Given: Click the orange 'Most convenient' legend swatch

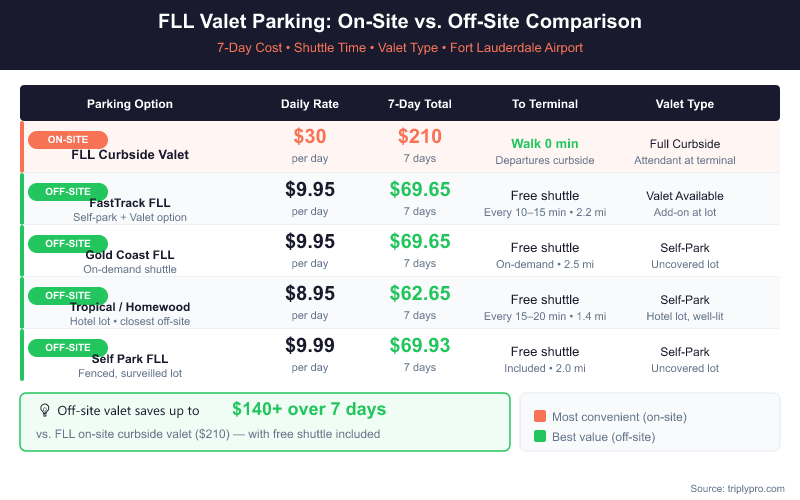Looking at the screenshot, I should (x=540, y=416).
